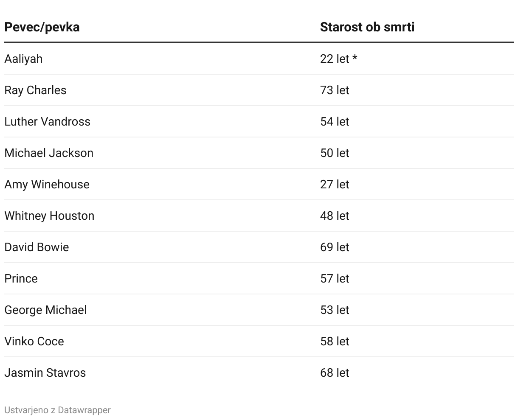Click the Amy Winehouse name
This screenshot has height=420, width=518.
click(47, 184)
